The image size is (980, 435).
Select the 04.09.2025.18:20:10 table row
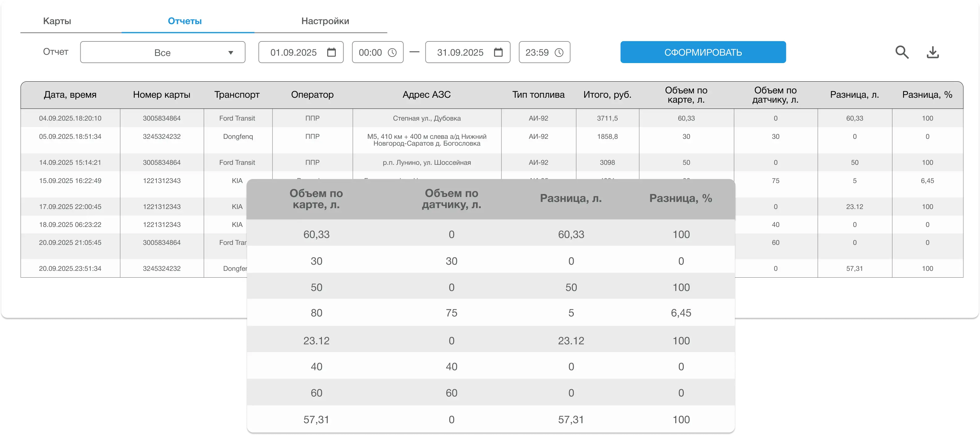click(70, 118)
